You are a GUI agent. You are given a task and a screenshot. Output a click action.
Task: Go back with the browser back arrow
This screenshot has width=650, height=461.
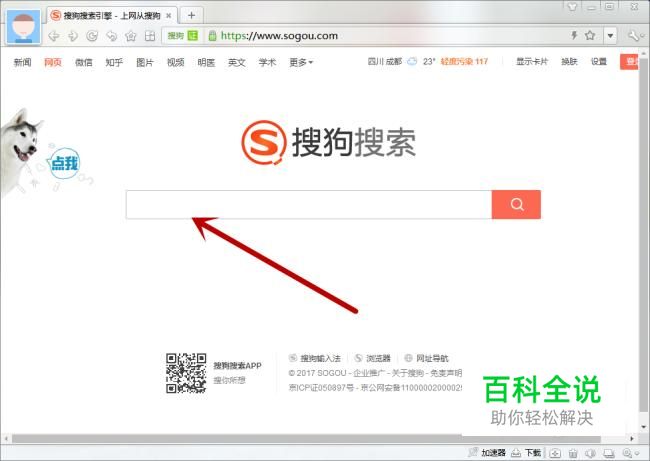click(x=54, y=36)
